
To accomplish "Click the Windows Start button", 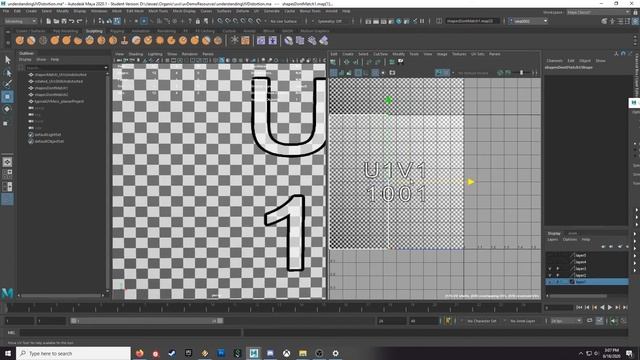I will [8, 353].
